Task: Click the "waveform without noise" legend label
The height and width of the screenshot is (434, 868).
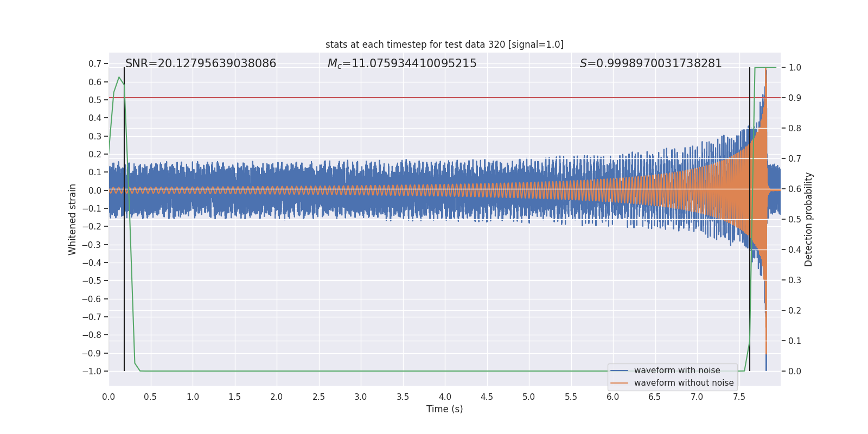Action: [684, 383]
